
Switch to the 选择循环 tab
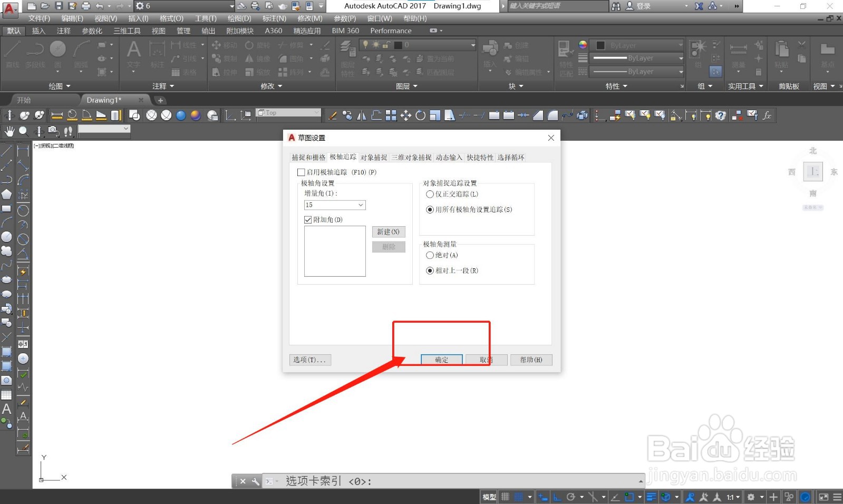(x=511, y=158)
